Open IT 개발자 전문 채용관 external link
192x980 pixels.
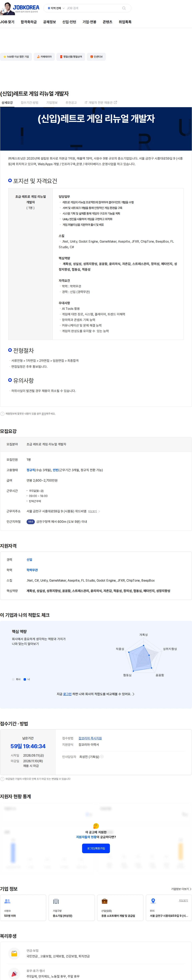(x=101, y=103)
